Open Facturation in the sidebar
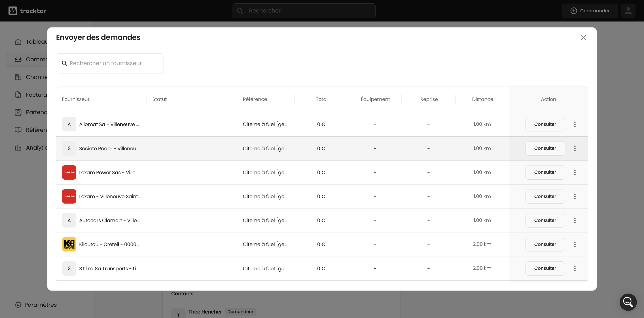 coord(31,95)
